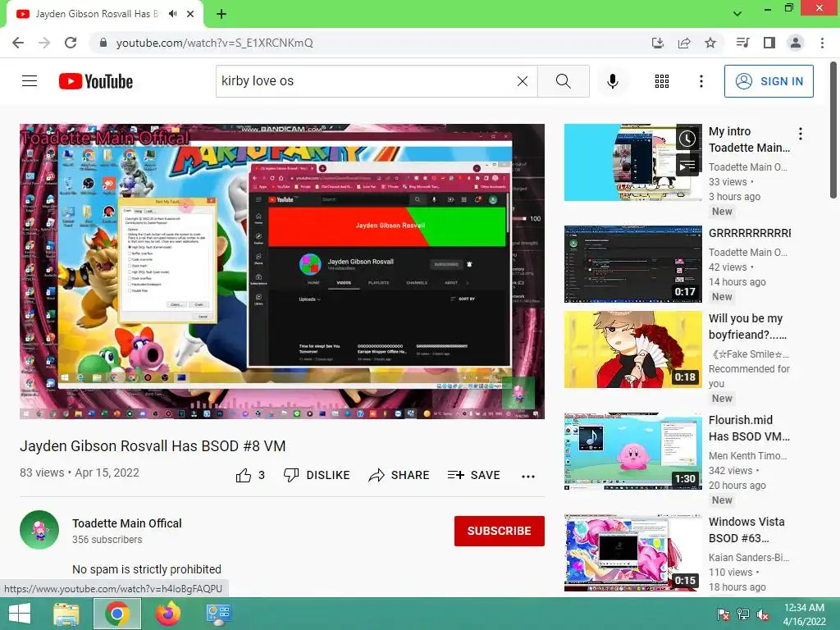The width and height of the screenshot is (840, 630).
Task: Toggle Chrome side panel
Action: tap(769, 43)
